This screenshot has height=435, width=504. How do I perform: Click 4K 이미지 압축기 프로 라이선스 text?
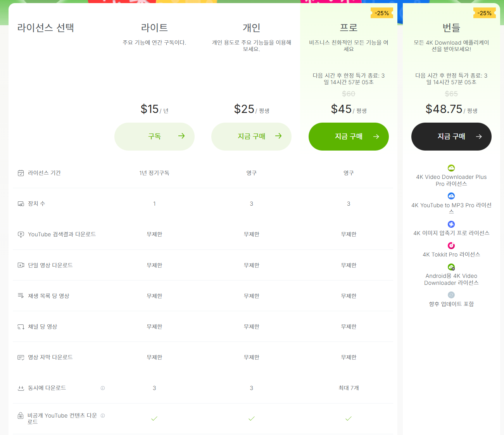tap(451, 233)
